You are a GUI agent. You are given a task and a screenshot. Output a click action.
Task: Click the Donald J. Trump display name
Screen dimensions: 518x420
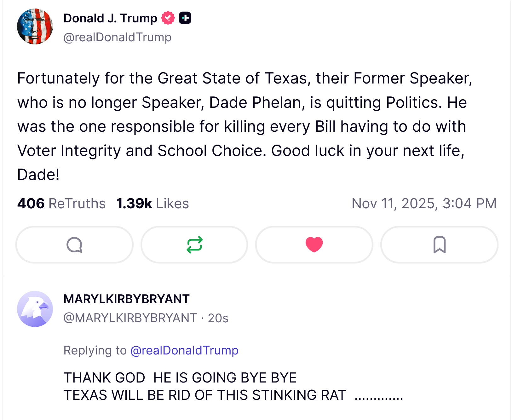[110, 18]
